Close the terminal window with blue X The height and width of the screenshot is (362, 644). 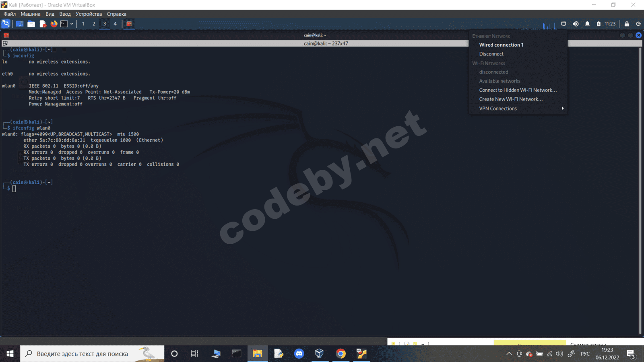pyautogui.click(x=638, y=35)
